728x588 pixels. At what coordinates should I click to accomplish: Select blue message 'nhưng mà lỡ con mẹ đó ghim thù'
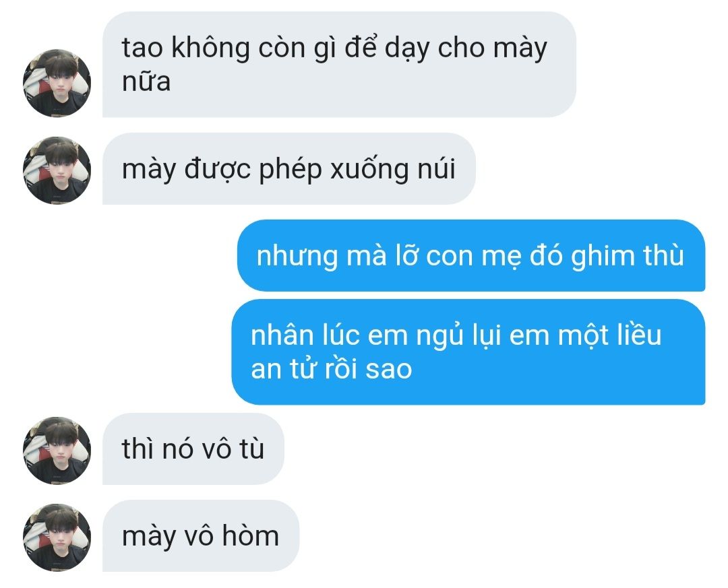[x=471, y=256]
